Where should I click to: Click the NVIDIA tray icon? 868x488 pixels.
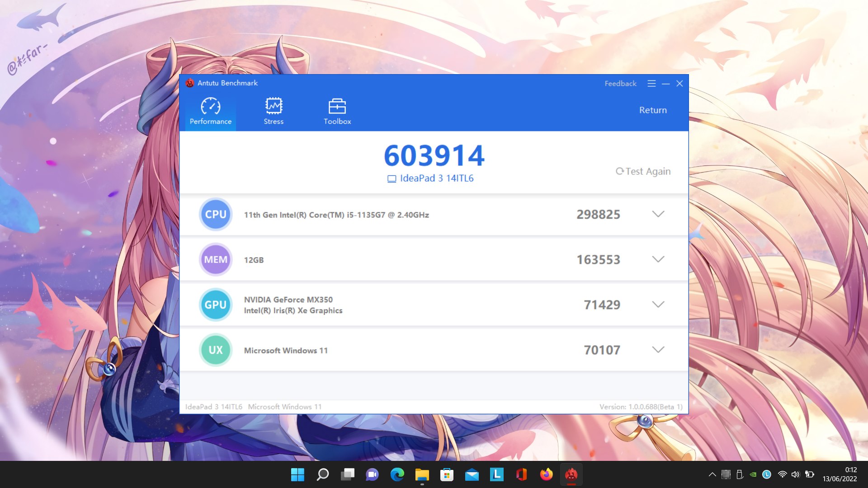coord(753,474)
